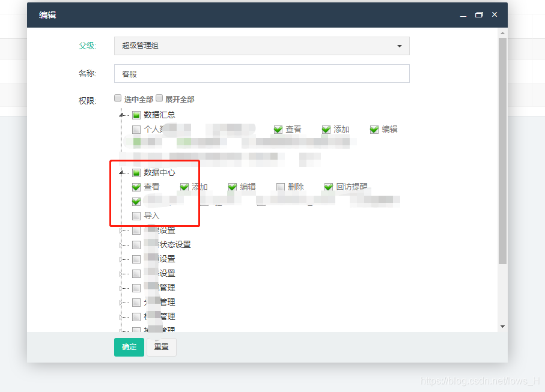This screenshot has height=392, width=545.
Task: Check the 个人 row's first checkbox
Action: [136, 130]
